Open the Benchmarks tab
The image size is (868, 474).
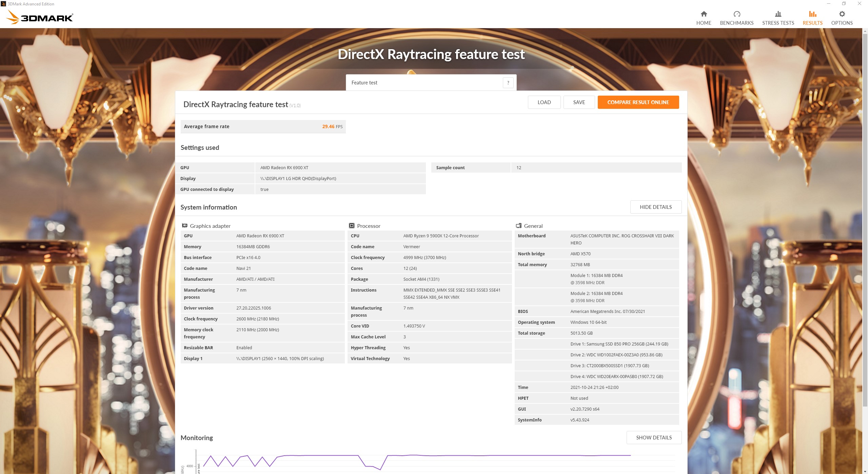coord(736,18)
